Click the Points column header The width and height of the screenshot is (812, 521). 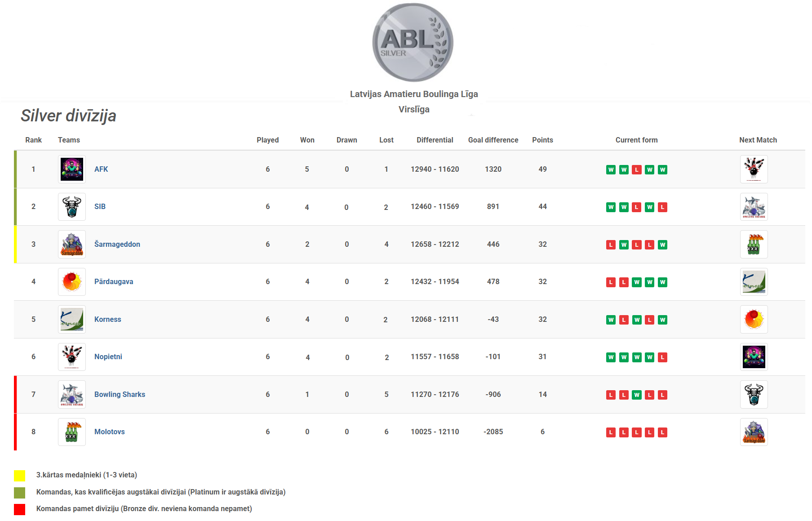542,140
